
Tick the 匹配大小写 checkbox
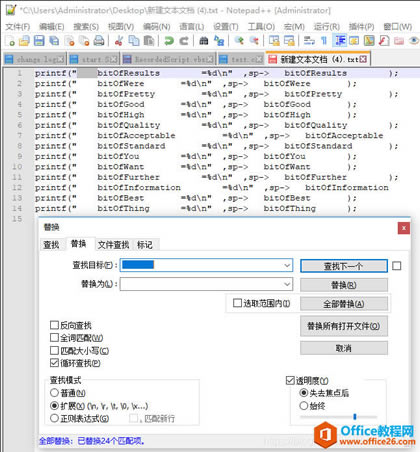pyautogui.click(x=54, y=350)
